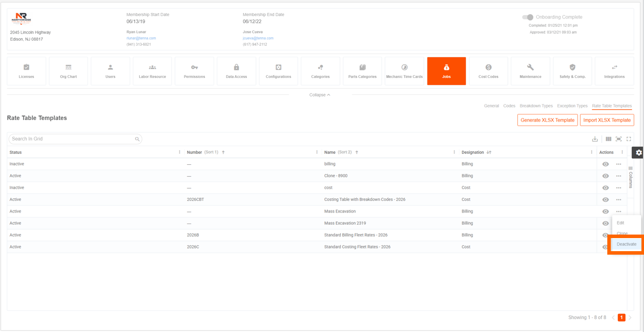Click the Import XLSX Template button

tap(607, 120)
